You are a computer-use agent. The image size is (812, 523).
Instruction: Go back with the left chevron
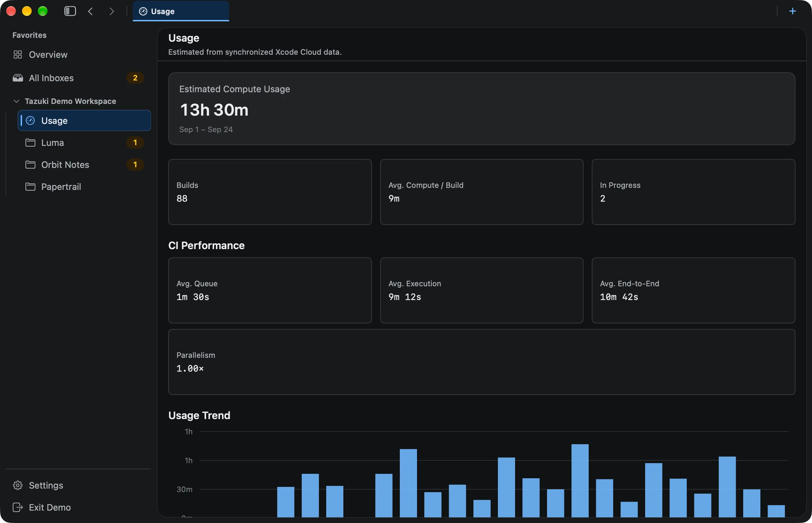[x=90, y=11]
